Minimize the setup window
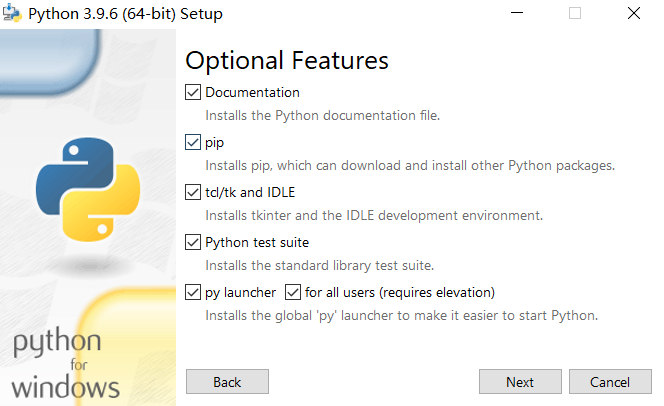 point(517,13)
